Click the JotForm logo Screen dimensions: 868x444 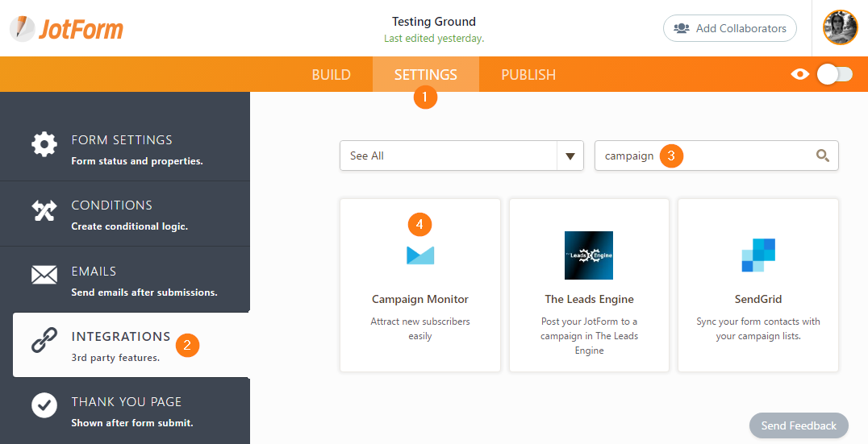(67, 29)
